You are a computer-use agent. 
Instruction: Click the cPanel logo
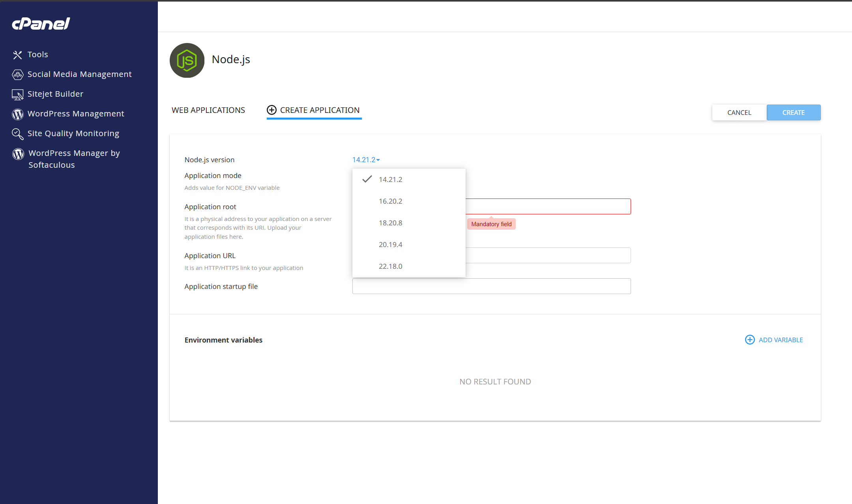[x=40, y=23]
